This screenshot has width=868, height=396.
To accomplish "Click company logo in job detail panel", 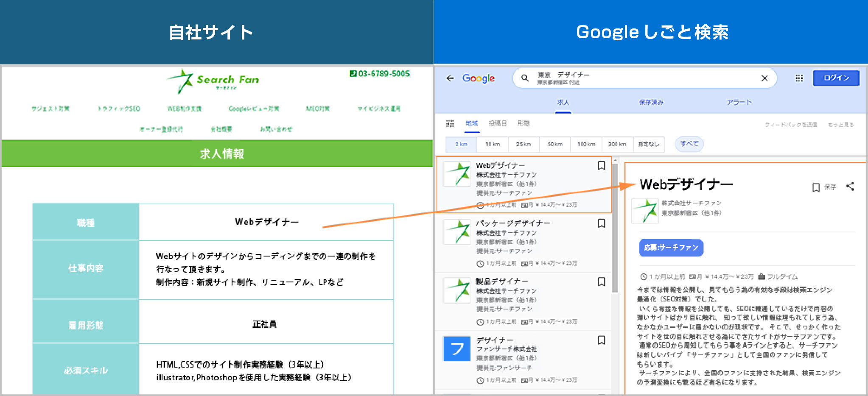I will (645, 211).
